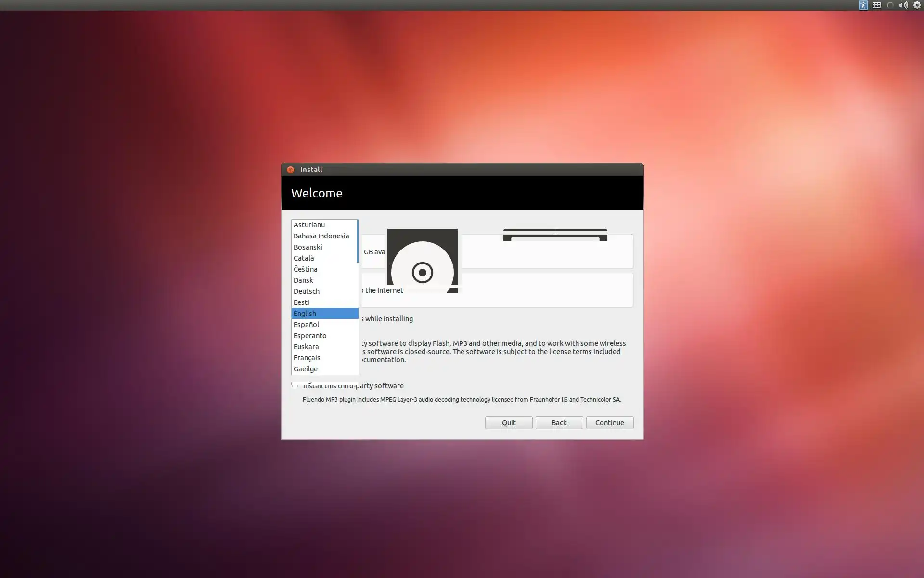Viewport: 924px width, 578px height.
Task: Select Español from the language list
Action: point(306,325)
